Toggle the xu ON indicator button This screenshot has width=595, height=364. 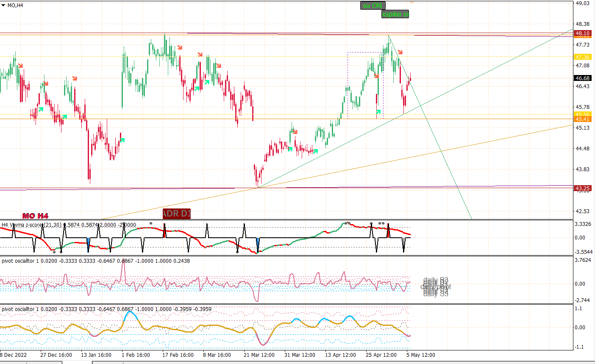click(373, 6)
